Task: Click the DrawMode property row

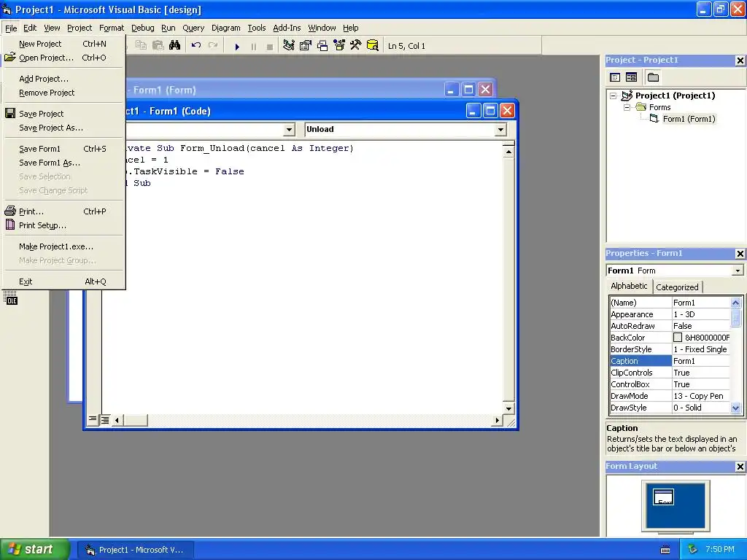Action: coord(670,396)
